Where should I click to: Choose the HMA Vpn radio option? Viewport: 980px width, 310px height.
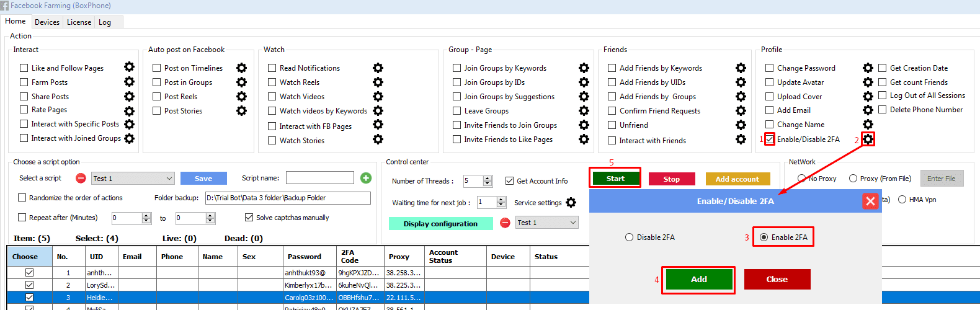point(902,200)
